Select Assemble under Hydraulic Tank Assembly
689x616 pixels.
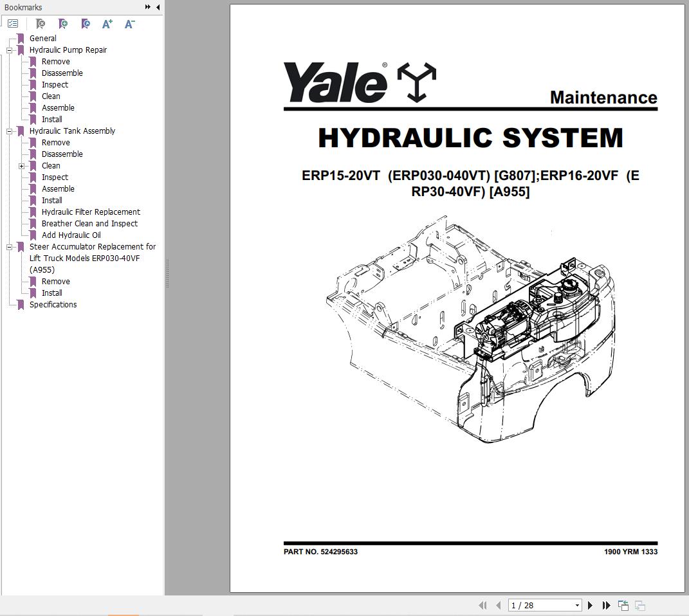point(58,189)
